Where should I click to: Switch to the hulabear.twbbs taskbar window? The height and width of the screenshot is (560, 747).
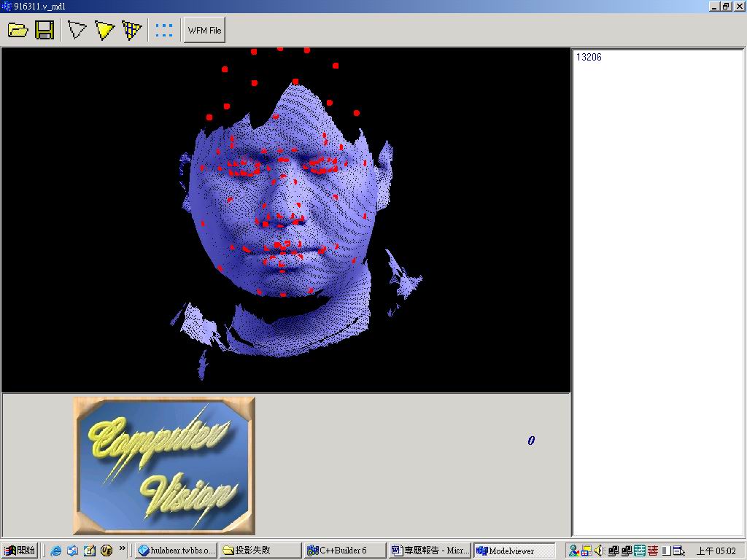pyautogui.click(x=176, y=551)
